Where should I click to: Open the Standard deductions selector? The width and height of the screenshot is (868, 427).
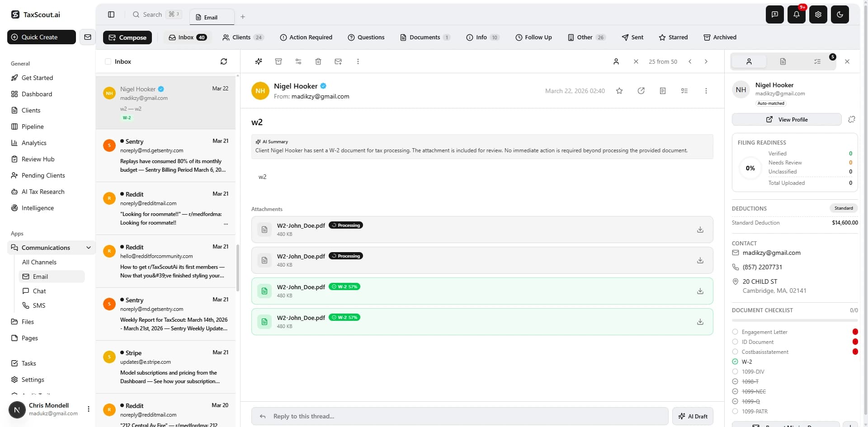[844, 208]
